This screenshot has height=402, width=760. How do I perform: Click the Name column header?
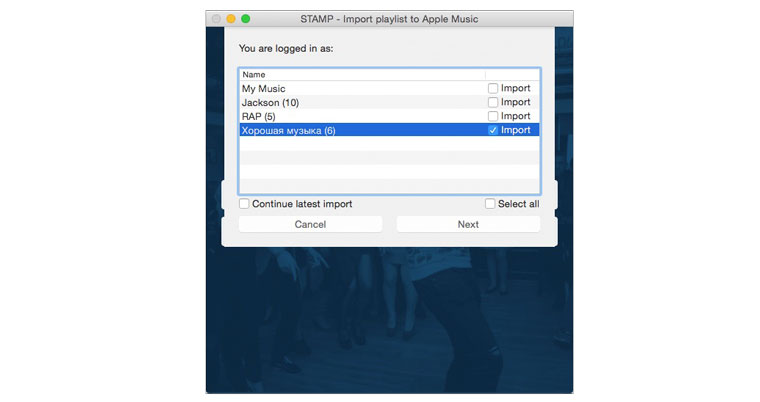(x=363, y=75)
